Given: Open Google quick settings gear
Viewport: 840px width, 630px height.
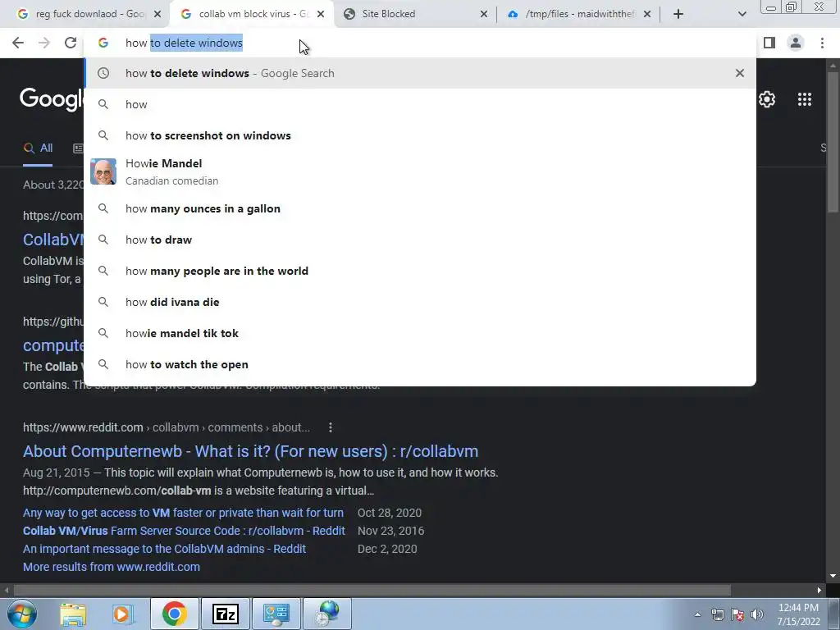Looking at the screenshot, I should tap(767, 99).
